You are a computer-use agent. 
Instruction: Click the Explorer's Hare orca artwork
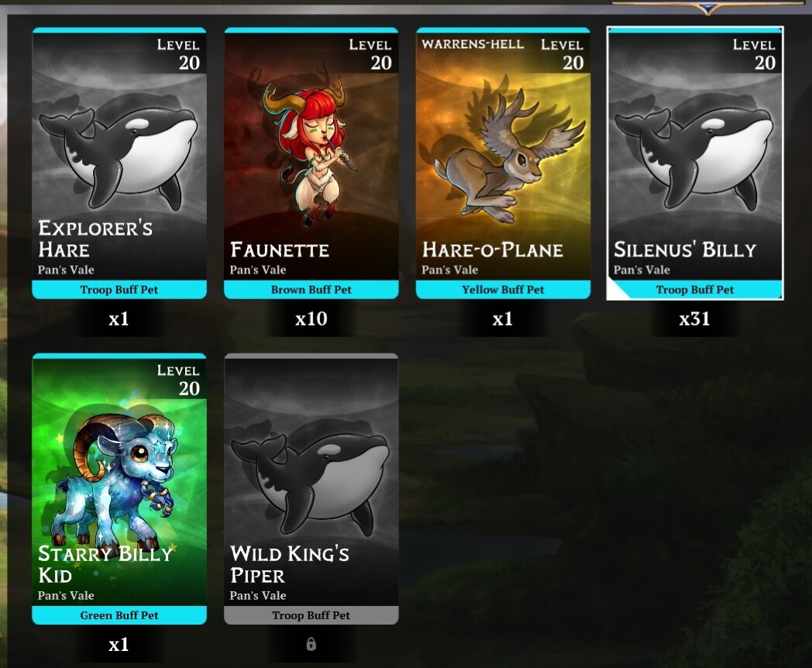pos(119,153)
